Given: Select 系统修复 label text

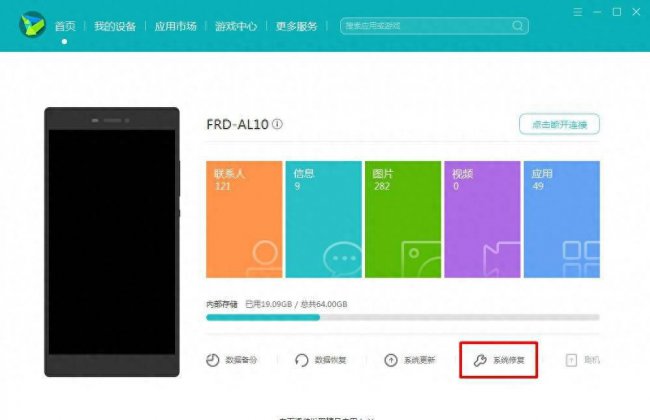Looking at the screenshot, I should pos(509,360).
